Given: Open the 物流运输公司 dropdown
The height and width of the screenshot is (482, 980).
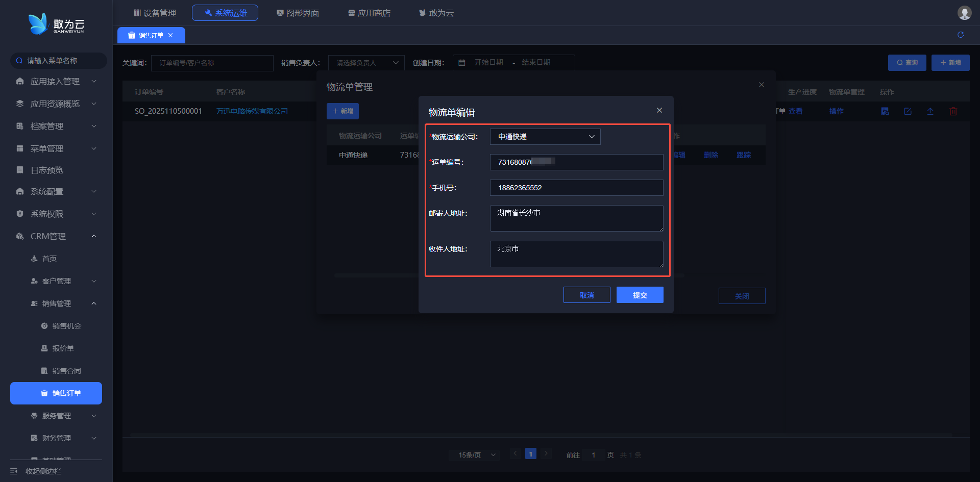Looking at the screenshot, I should coord(545,137).
